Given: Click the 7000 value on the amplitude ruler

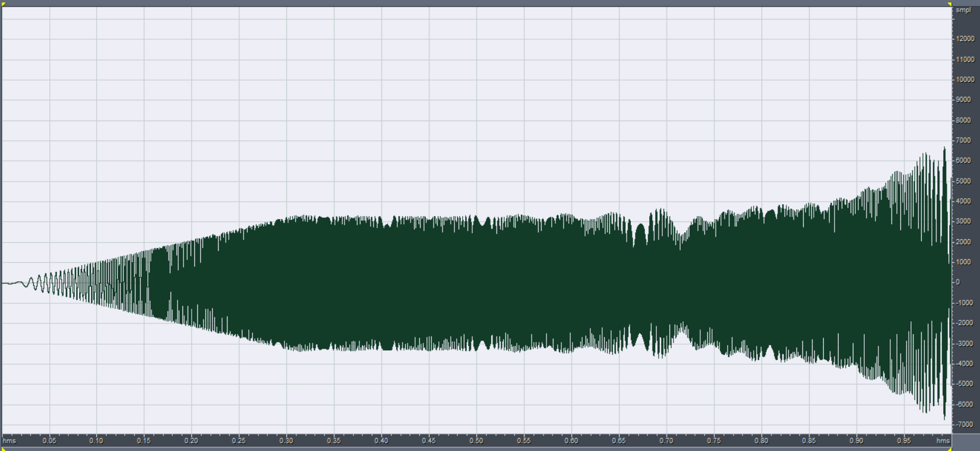Looking at the screenshot, I should point(963,141).
